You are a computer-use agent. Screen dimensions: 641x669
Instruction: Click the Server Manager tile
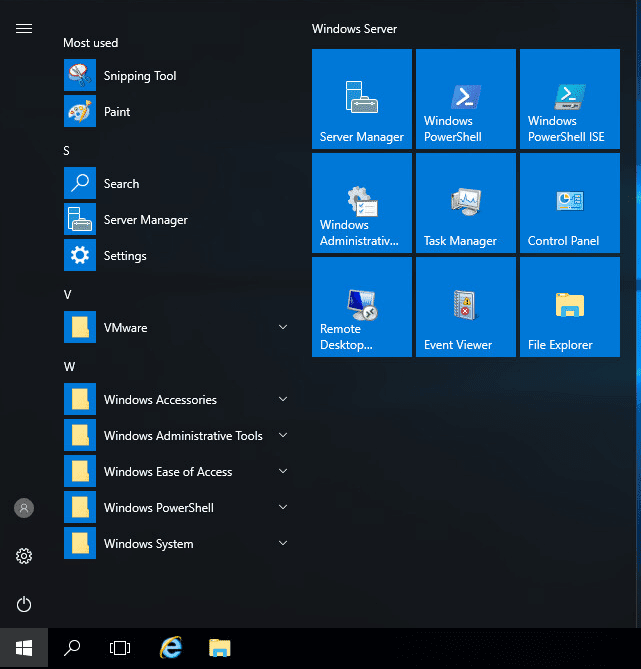coord(362,99)
